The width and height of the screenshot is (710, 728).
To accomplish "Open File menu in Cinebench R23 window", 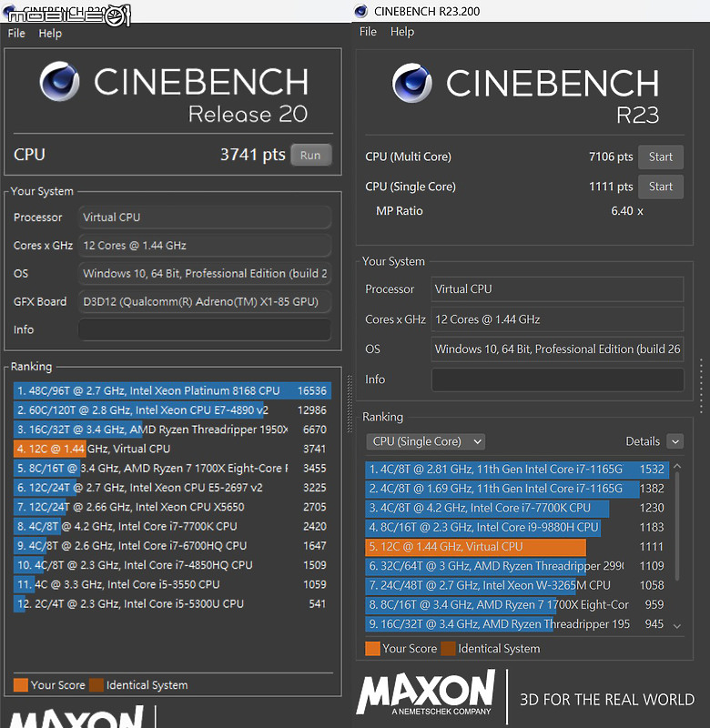I will (368, 32).
